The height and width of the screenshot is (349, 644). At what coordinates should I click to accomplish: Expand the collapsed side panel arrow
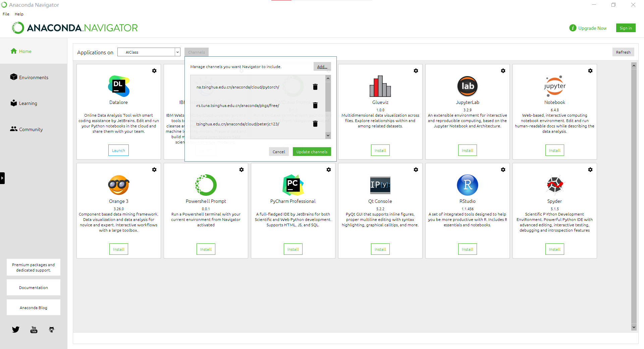click(2, 178)
